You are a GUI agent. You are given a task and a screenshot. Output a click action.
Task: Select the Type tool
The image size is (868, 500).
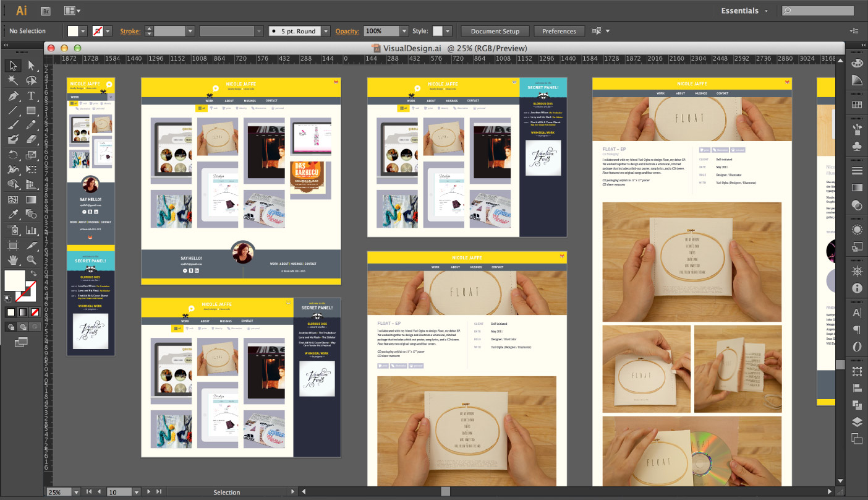(31, 96)
